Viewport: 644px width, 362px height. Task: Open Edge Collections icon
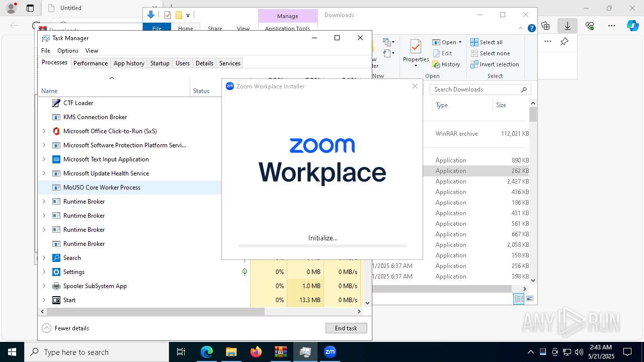[545, 26]
